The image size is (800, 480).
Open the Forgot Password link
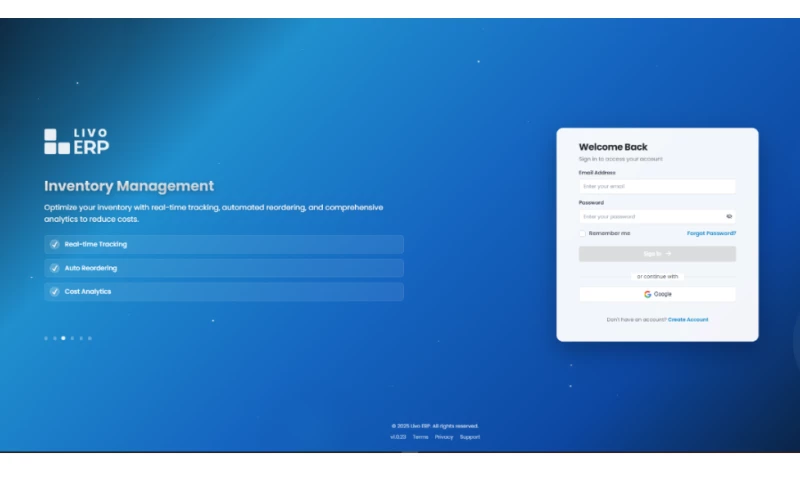[x=711, y=233]
